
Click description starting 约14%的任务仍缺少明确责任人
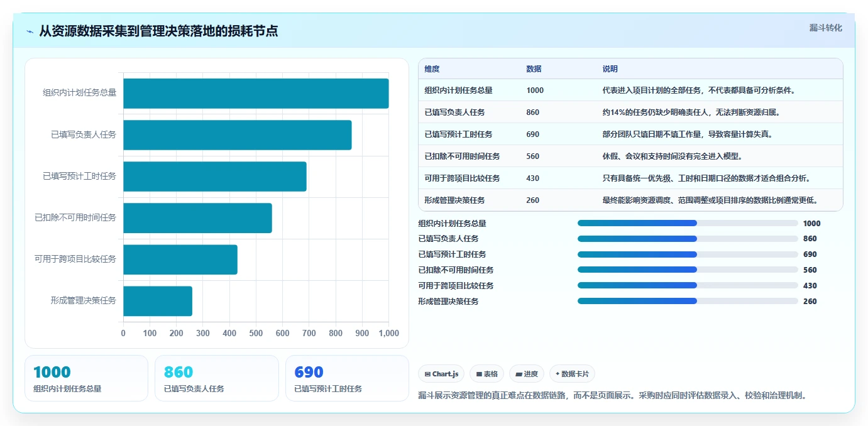click(x=691, y=112)
